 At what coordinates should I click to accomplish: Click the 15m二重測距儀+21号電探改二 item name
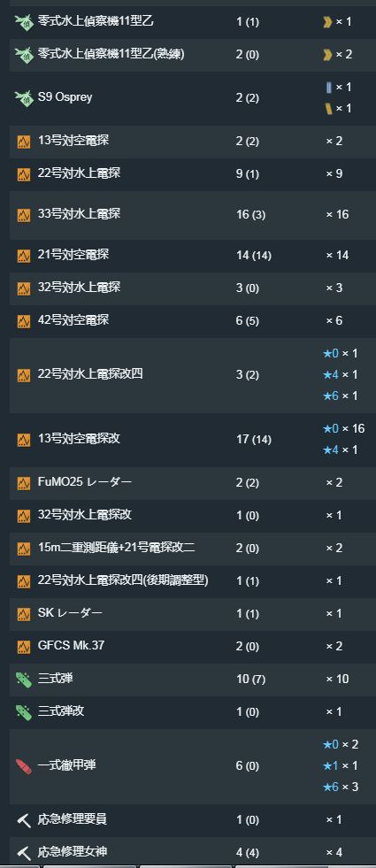click(116, 548)
